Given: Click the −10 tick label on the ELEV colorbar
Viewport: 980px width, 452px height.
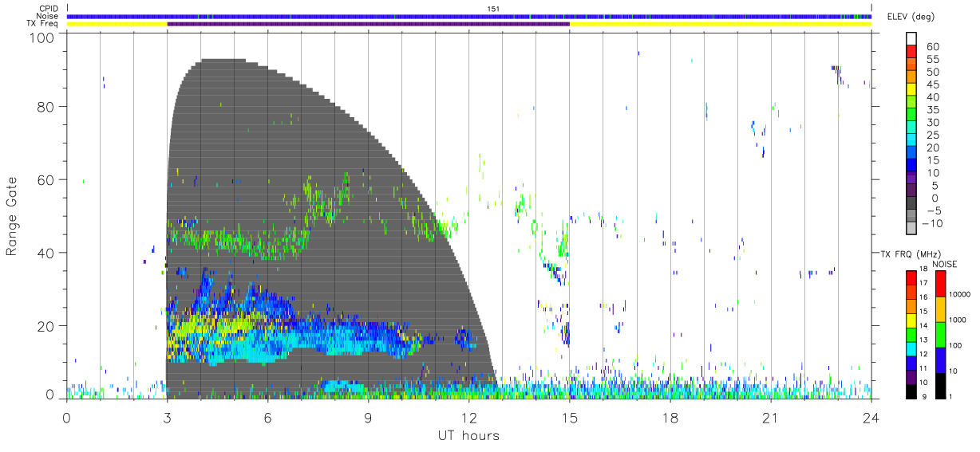Looking at the screenshot, I should [932, 223].
